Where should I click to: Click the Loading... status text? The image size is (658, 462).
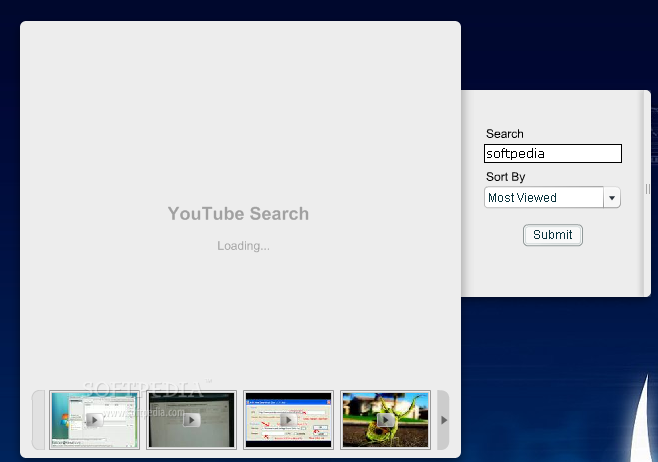click(x=243, y=246)
